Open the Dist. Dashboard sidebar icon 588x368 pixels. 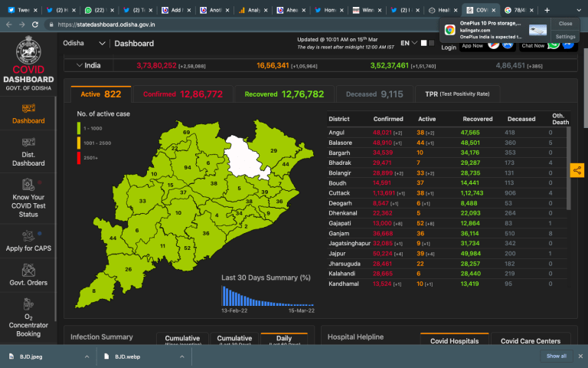28,142
